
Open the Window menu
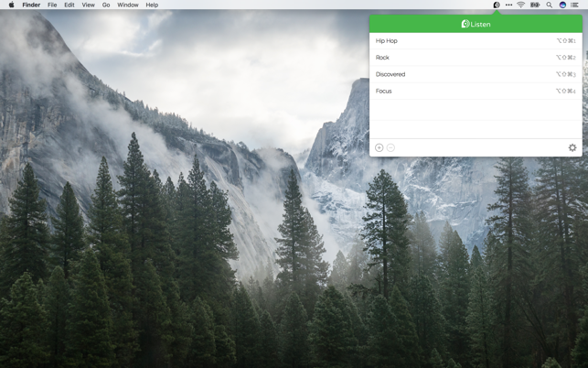point(128,5)
